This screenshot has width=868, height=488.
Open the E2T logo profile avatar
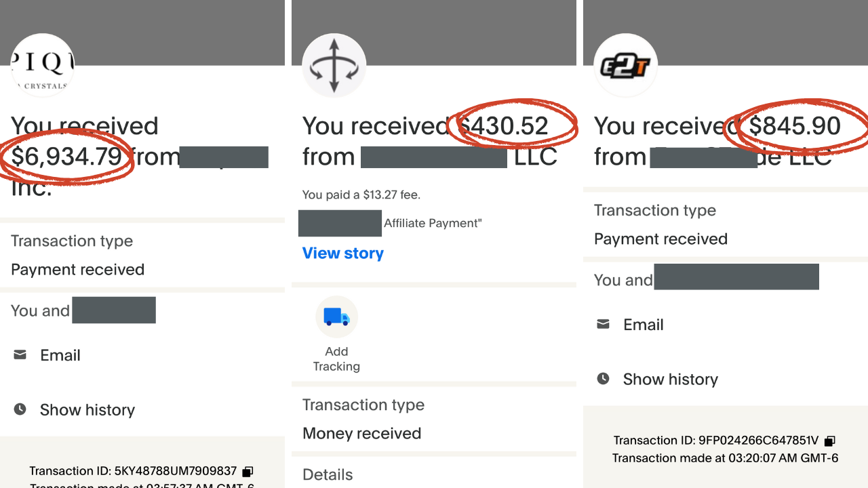[625, 66]
